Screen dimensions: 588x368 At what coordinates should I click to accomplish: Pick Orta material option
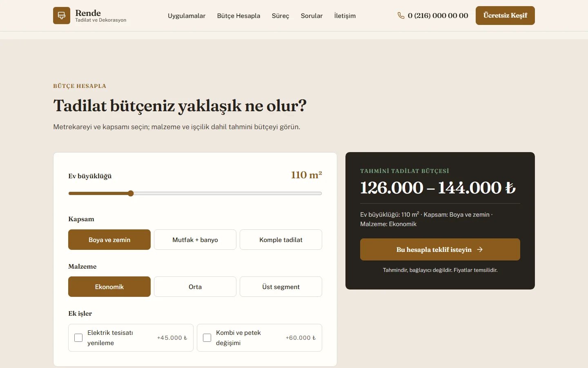(195, 287)
